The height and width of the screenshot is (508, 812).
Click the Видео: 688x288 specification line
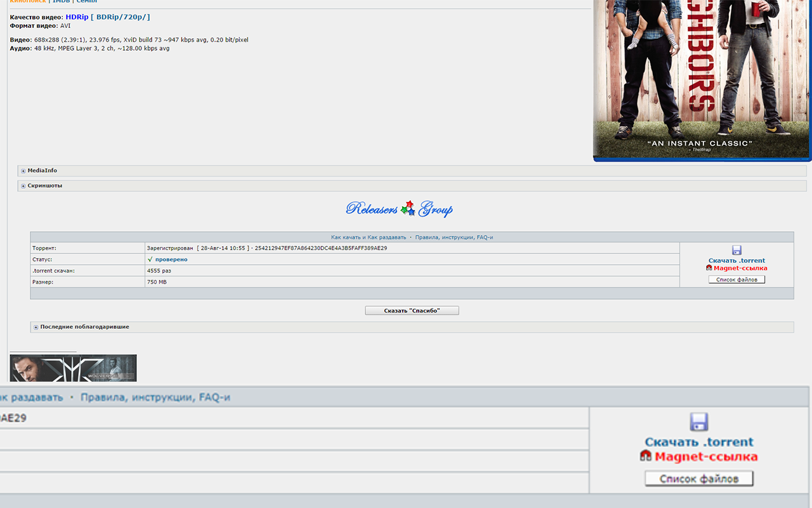(129, 40)
